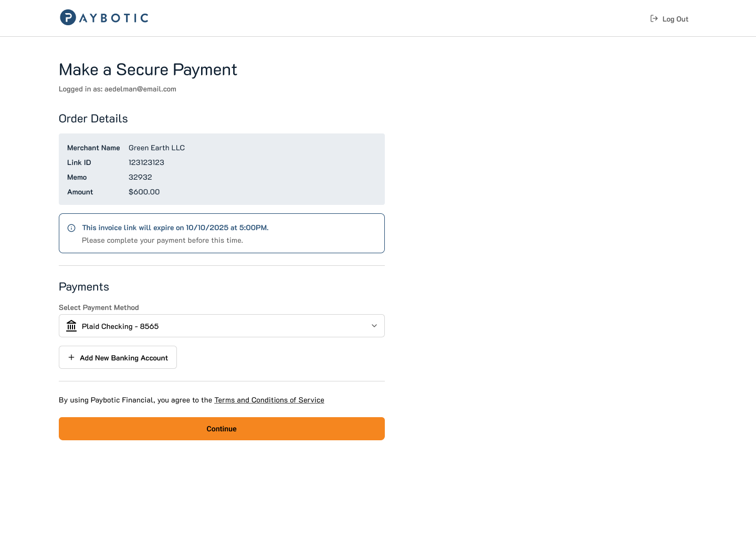The width and height of the screenshot is (756, 538).
Task: Click the Green Earth LLC merchant name
Action: tap(156, 148)
